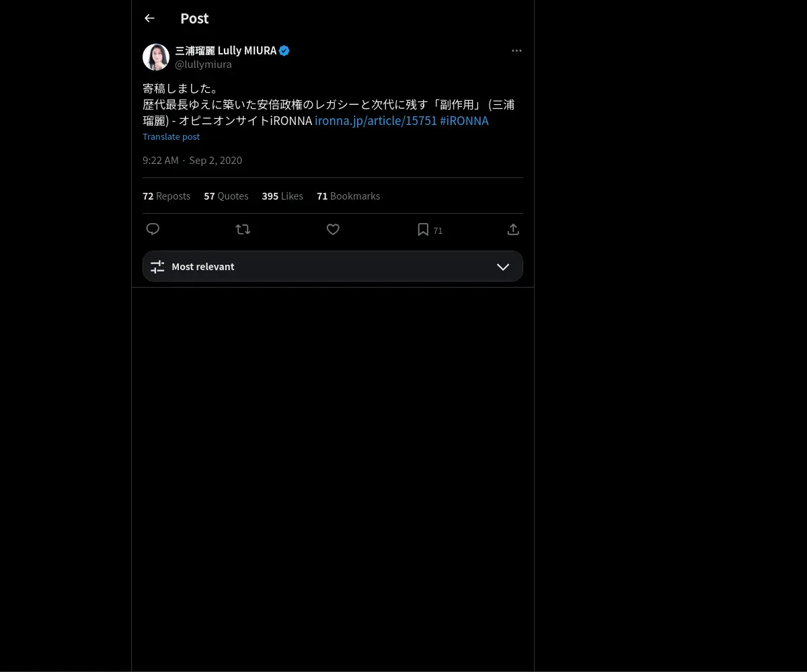
Task: Click the back arrow icon
Action: coord(149,19)
